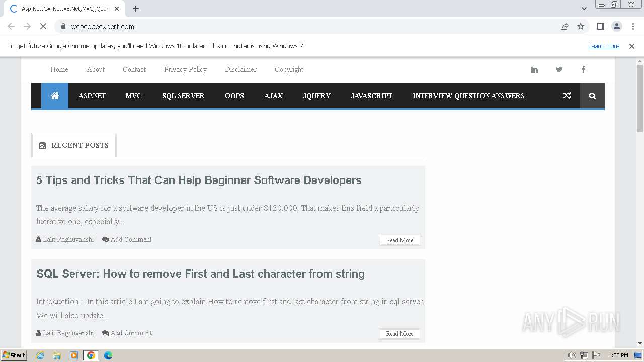
Task: Open Internet Explorer from the taskbar
Action: [40, 355]
